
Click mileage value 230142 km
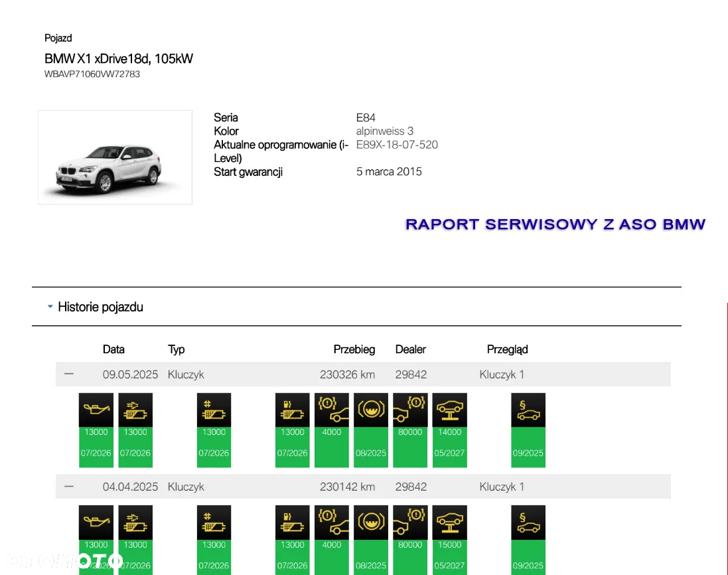click(347, 487)
